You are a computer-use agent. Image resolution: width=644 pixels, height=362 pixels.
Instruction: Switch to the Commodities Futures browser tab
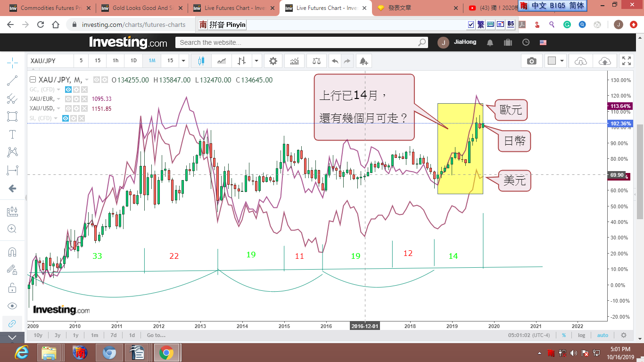click(x=47, y=8)
